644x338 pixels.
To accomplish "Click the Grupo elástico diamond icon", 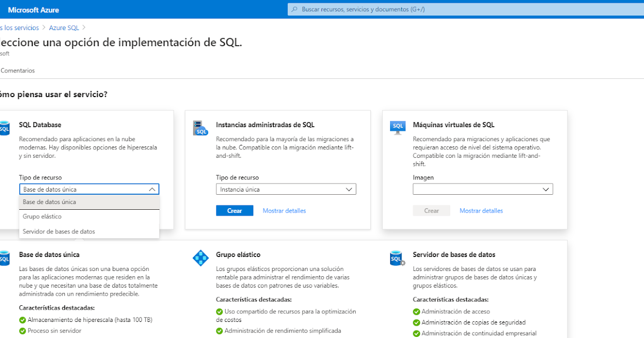I will (201, 258).
